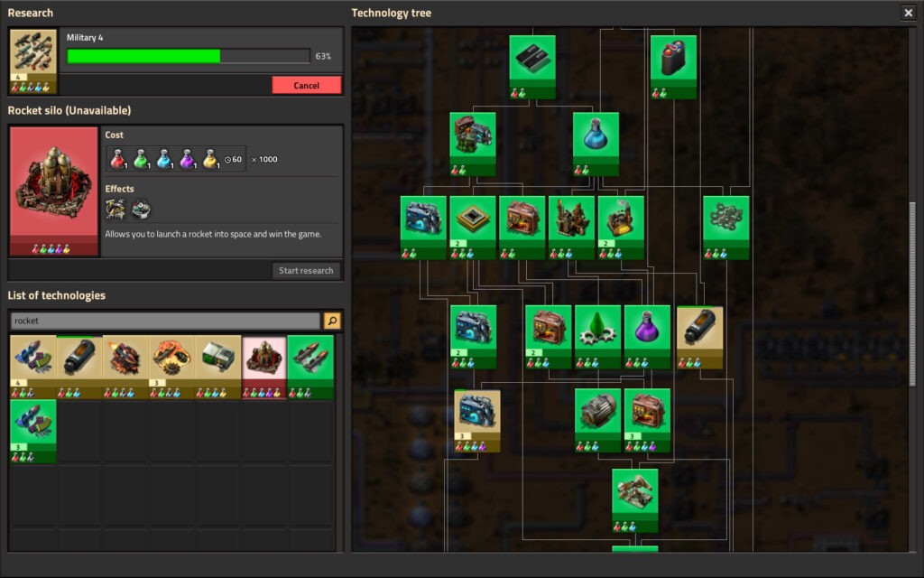Open the Electronics technology at tree top
Screen dimensions: 924x578
532,61
